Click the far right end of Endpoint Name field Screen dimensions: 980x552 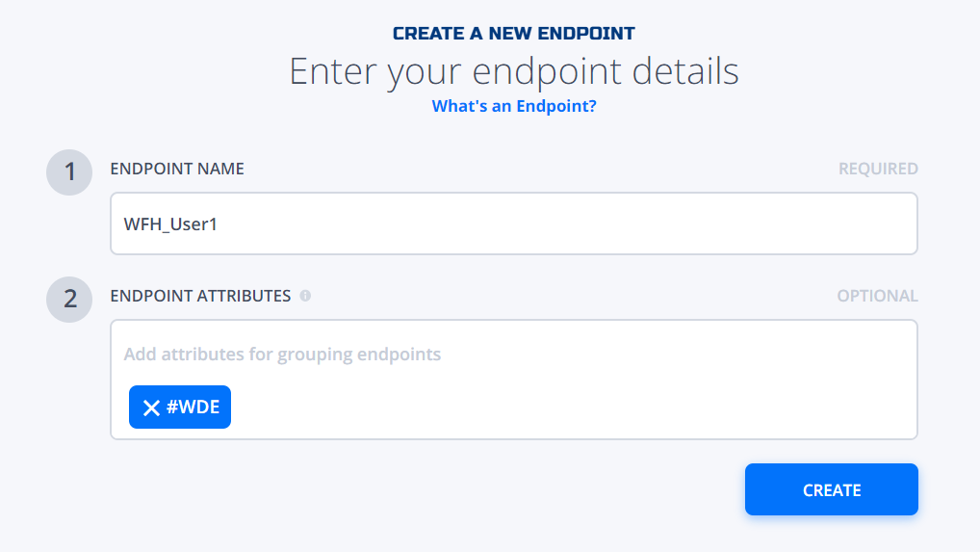[x=900, y=223]
